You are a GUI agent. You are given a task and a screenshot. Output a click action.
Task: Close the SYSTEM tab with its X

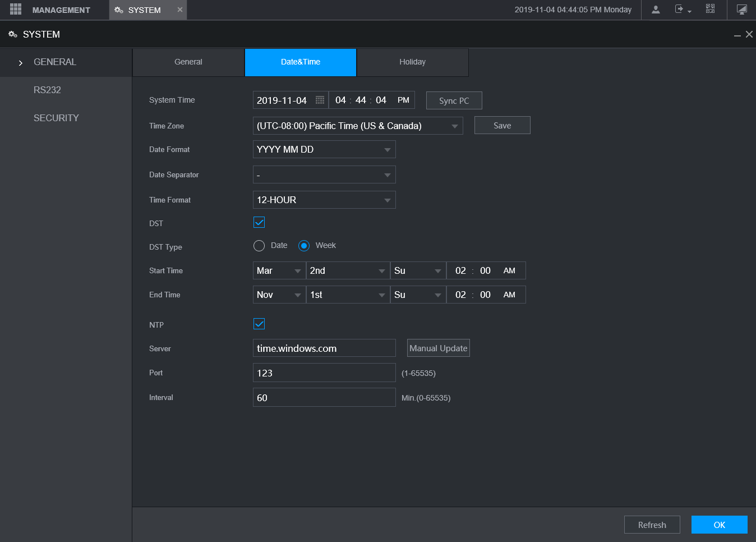tap(180, 10)
